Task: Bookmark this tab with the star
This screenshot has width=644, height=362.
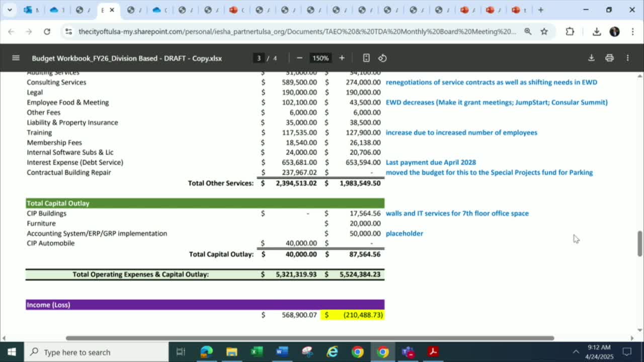Action: point(544,32)
